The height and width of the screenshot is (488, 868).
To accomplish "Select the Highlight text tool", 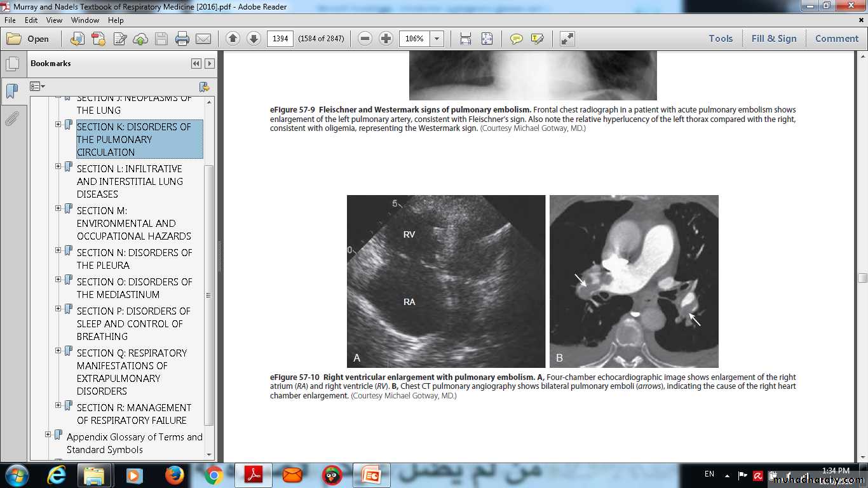I will pos(537,39).
